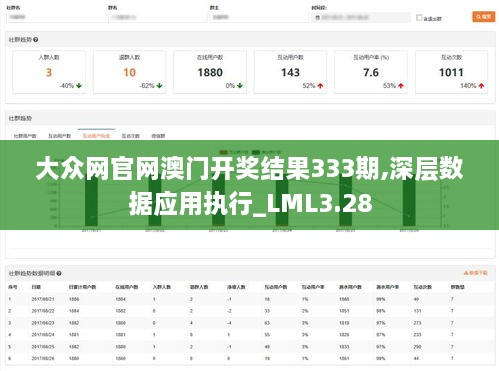Viewport: 499px width, 371px height.
Task: Tick the checkbox next to date range field
Action: [419, 17]
